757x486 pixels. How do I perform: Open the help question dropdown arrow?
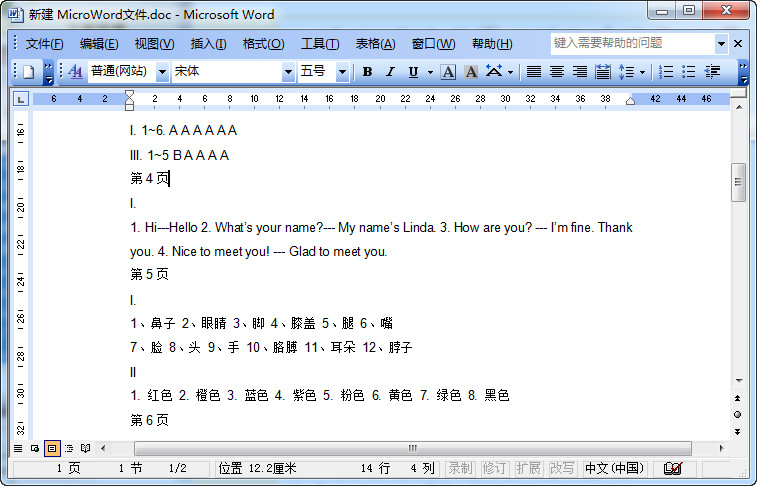coord(721,44)
